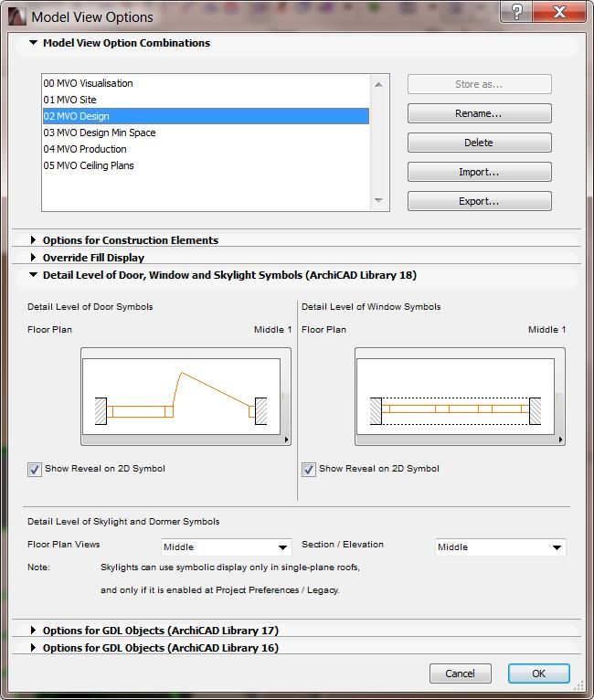
Task: Confirm changes with the OK button
Action: click(538, 673)
